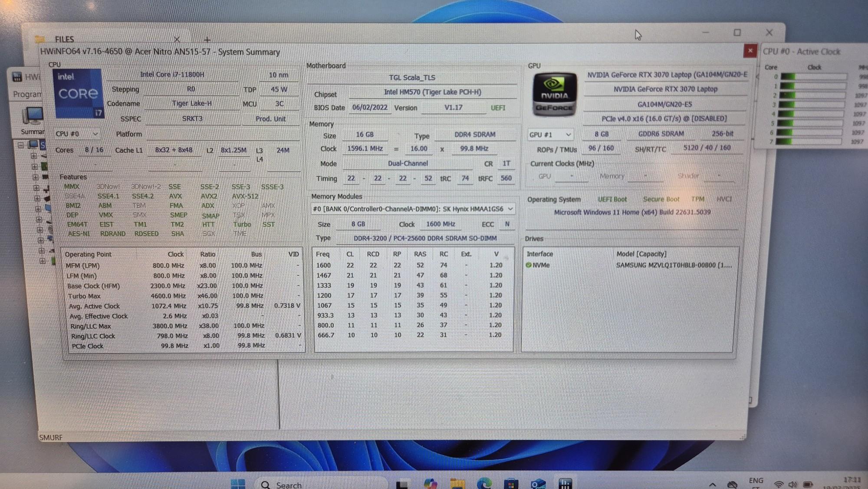This screenshot has height=489, width=868.
Task: Launch Copilot from the taskbar
Action: tap(431, 484)
